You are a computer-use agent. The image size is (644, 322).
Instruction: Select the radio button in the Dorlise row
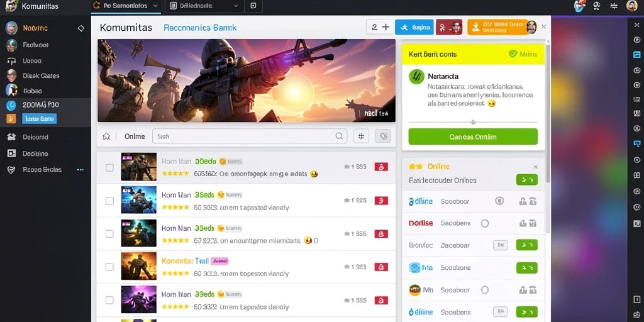[x=485, y=223]
